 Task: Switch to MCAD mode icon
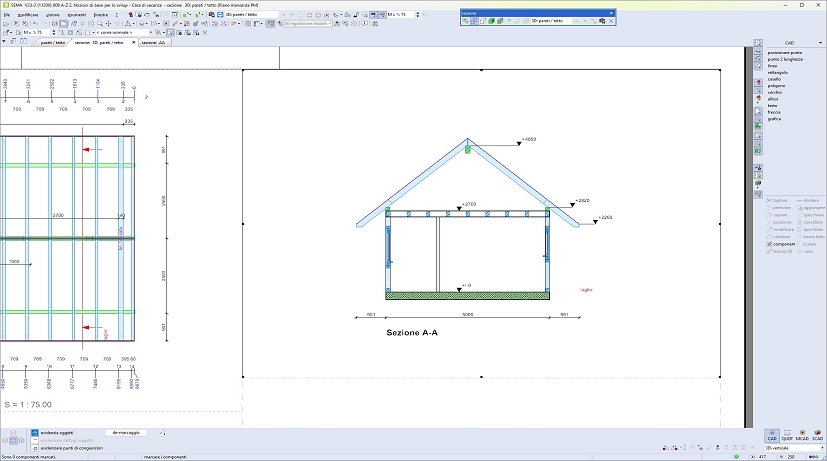802,436
